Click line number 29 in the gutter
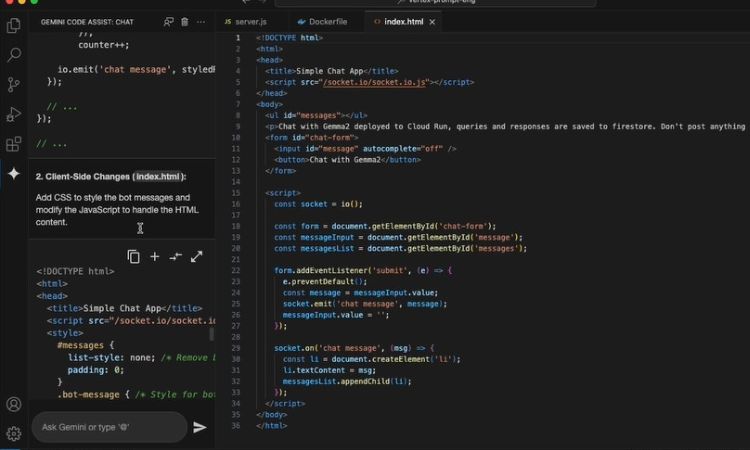750x450 pixels. 236,348
